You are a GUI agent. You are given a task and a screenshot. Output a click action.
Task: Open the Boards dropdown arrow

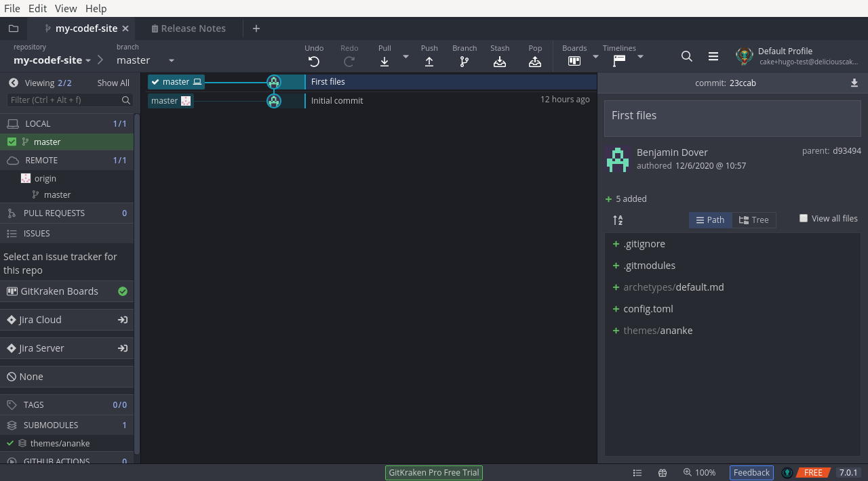click(x=596, y=56)
